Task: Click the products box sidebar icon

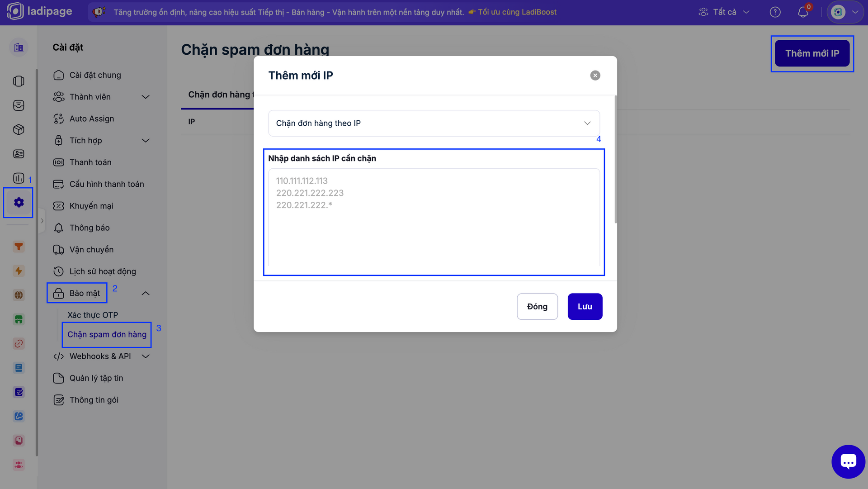Action: pyautogui.click(x=19, y=130)
